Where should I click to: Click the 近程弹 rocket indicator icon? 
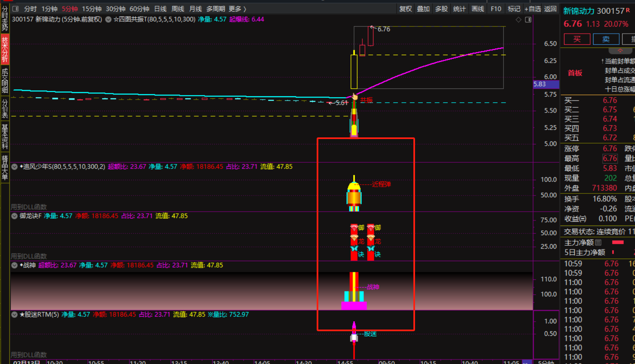(x=354, y=194)
